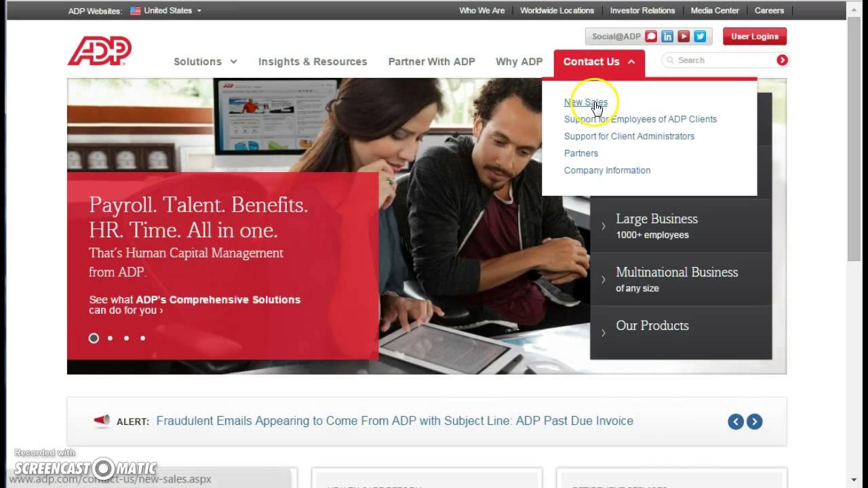Open Partner With ADP menu
The width and height of the screenshot is (868, 488).
431,62
